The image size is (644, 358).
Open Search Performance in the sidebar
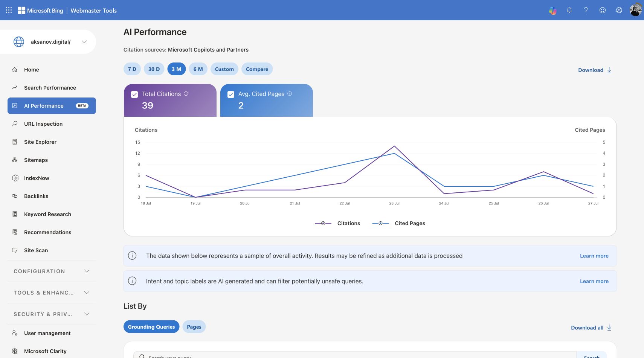52,88
